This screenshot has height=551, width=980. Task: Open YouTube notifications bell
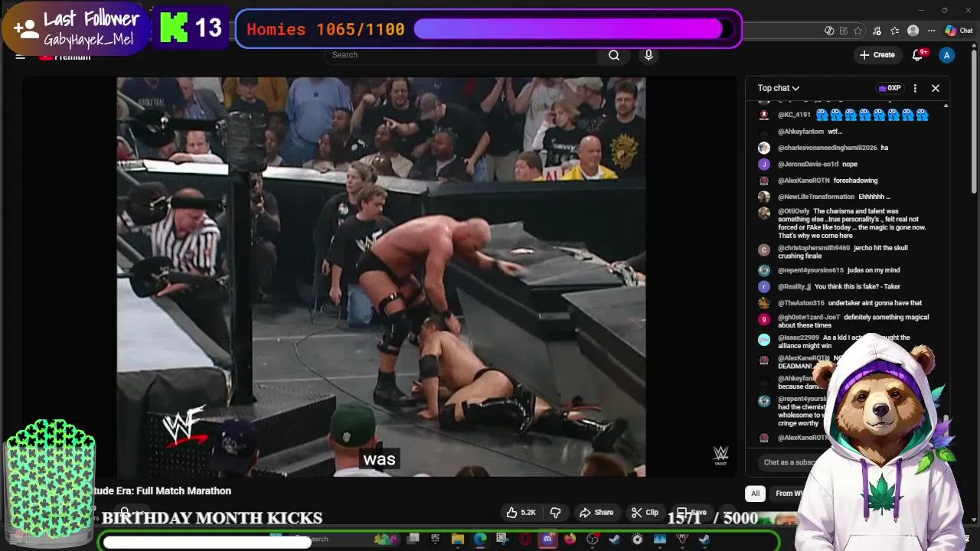(x=918, y=55)
